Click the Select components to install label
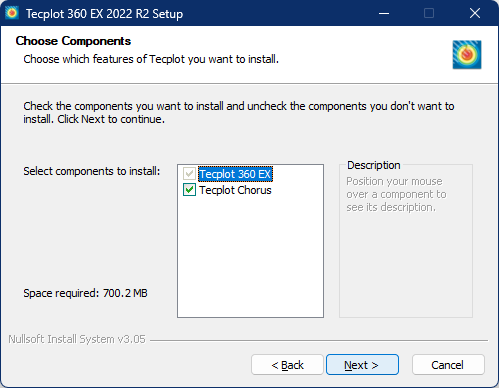 point(92,171)
